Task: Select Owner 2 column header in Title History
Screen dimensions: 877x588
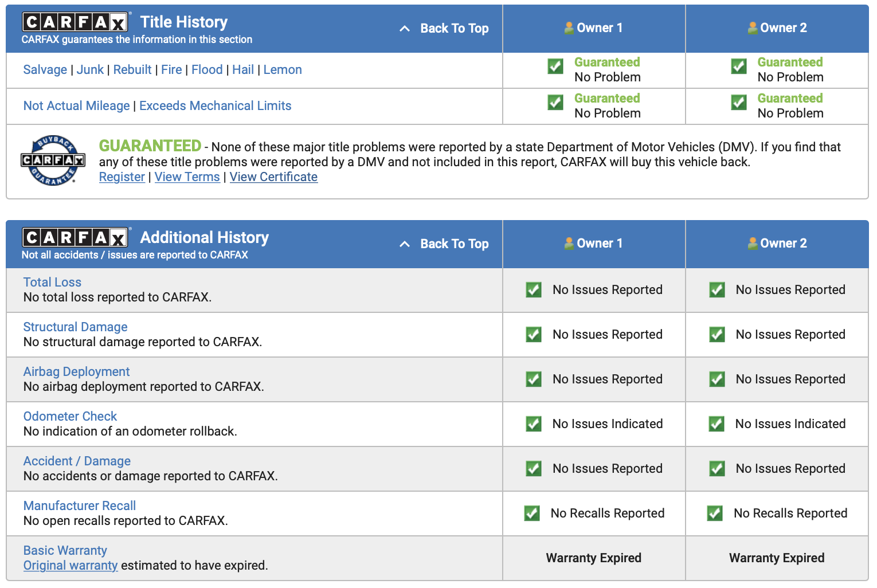Action: coord(777,28)
